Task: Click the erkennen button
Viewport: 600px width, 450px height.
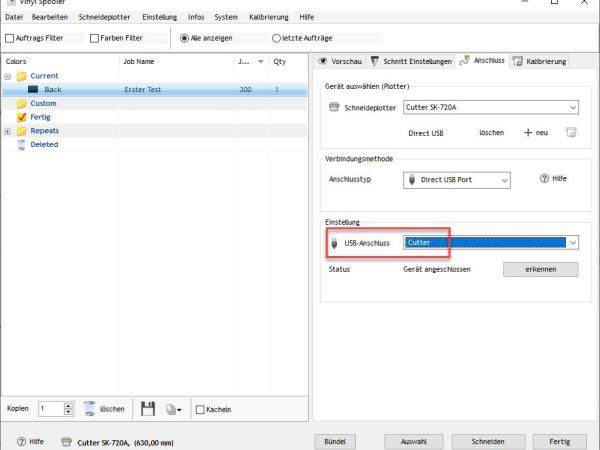Action: coord(540,269)
